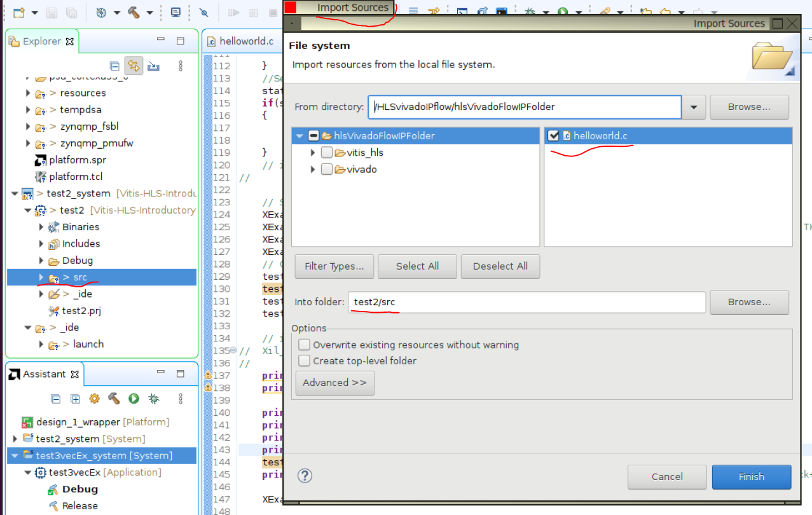Enable Overwrite existing resources without warning
812x515 pixels.
[x=304, y=345]
